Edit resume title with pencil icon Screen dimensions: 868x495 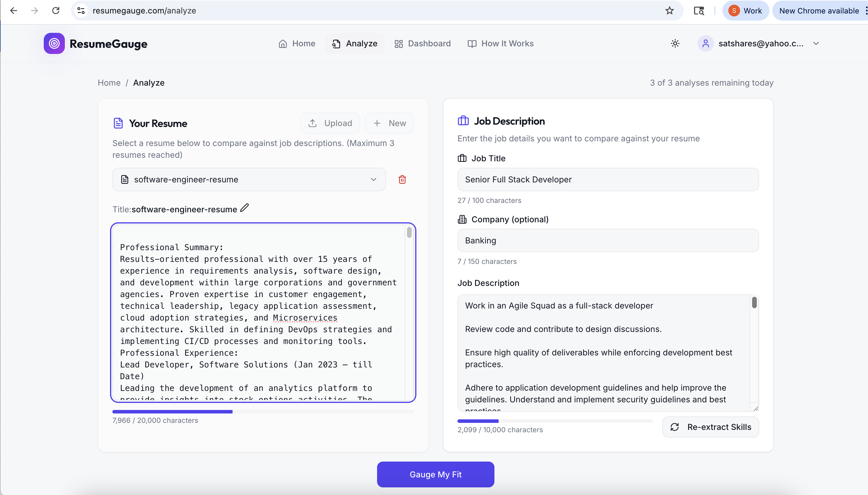[x=244, y=208]
